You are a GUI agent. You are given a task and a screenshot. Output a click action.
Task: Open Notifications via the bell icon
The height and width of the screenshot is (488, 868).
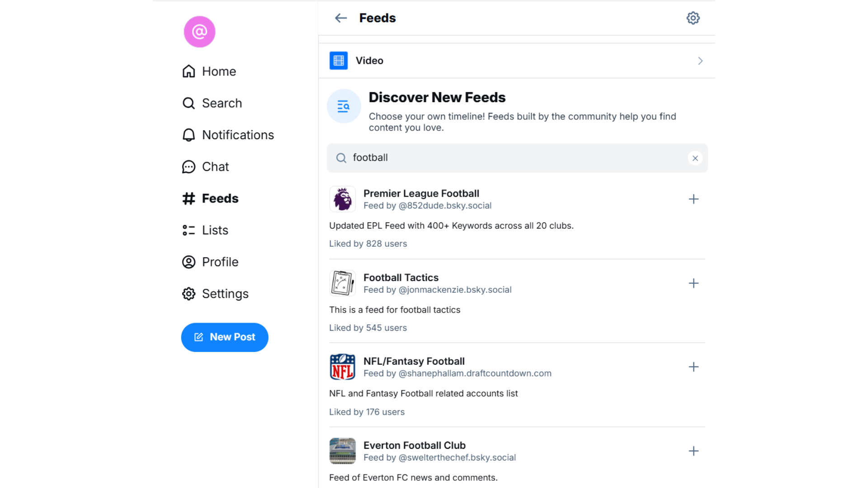[189, 135]
